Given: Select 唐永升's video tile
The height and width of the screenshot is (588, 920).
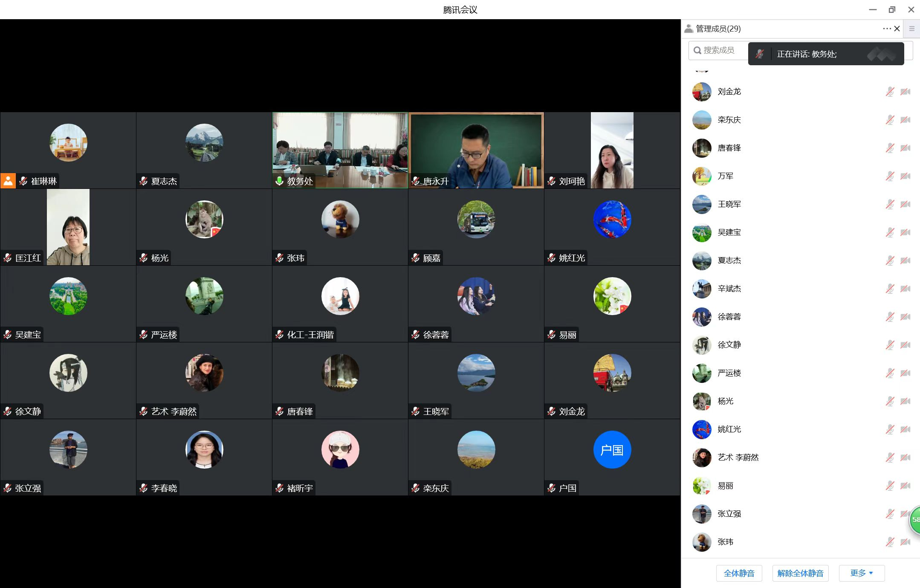Looking at the screenshot, I should 476,150.
